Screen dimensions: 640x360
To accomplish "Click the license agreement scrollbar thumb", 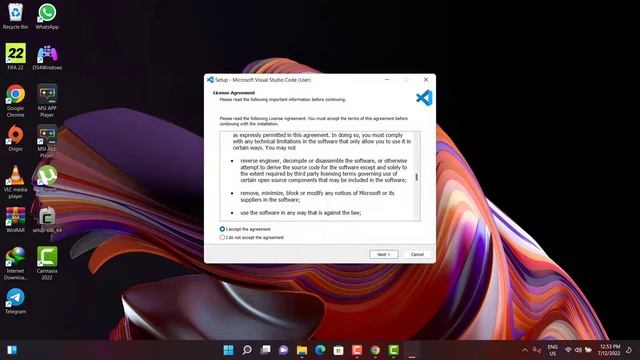I will click(x=416, y=177).
